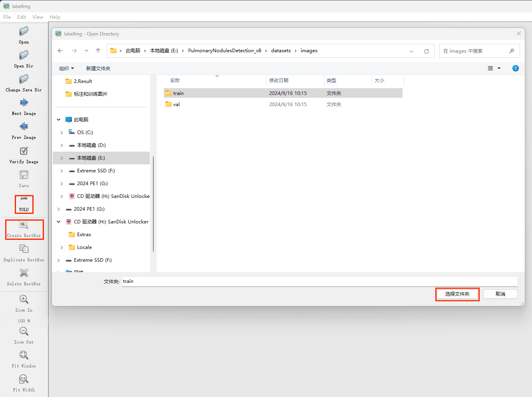Click the Up one level arrow

pyautogui.click(x=98, y=51)
